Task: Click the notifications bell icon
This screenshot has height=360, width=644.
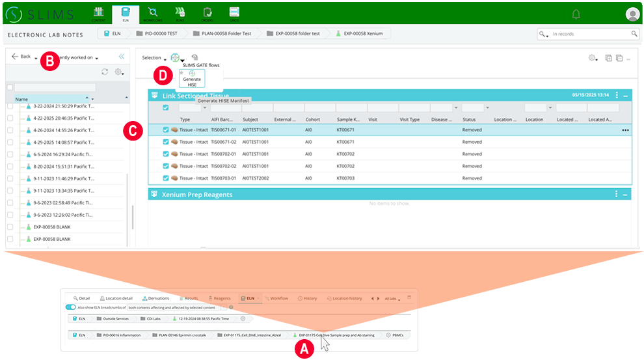Action: click(576, 14)
